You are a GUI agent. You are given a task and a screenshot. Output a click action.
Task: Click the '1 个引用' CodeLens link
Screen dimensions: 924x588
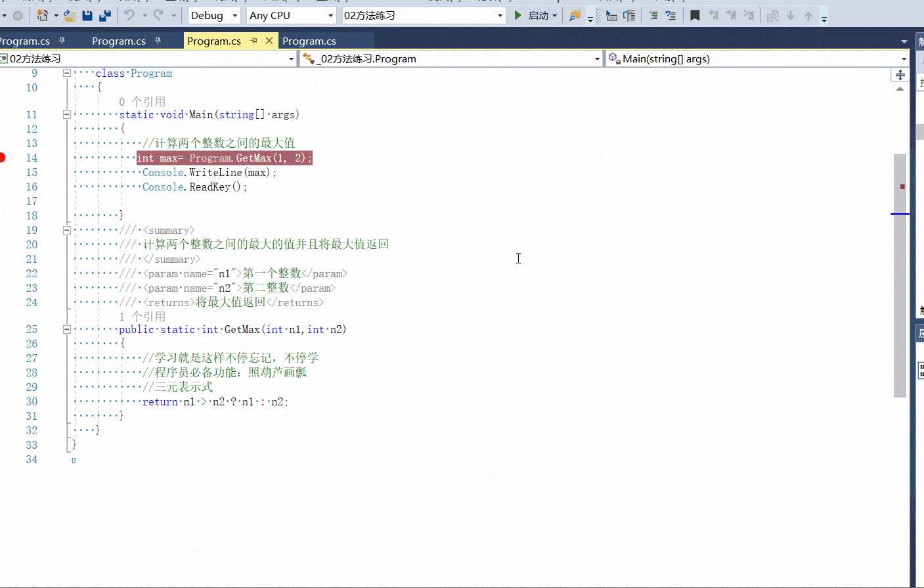coord(143,316)
